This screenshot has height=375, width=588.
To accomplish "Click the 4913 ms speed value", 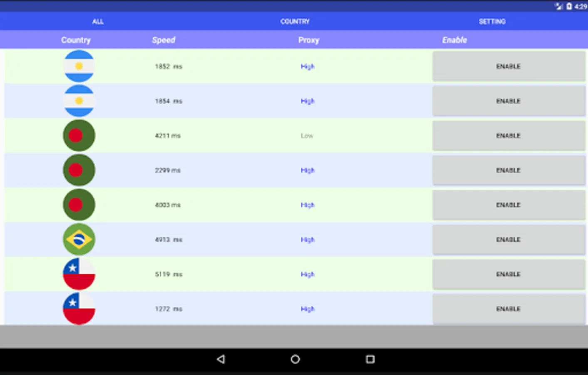I will pyautogui.click(x=169, y=239).
